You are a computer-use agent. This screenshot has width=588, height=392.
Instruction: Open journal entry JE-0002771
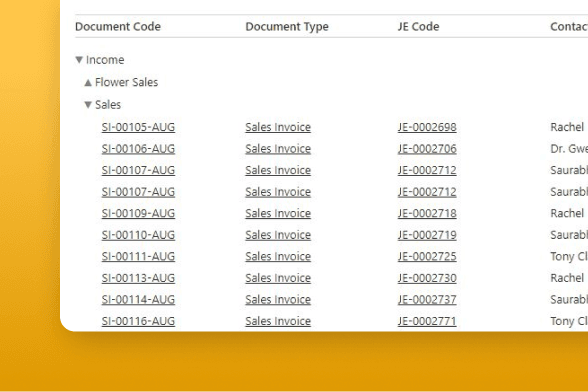click(427, 321)
